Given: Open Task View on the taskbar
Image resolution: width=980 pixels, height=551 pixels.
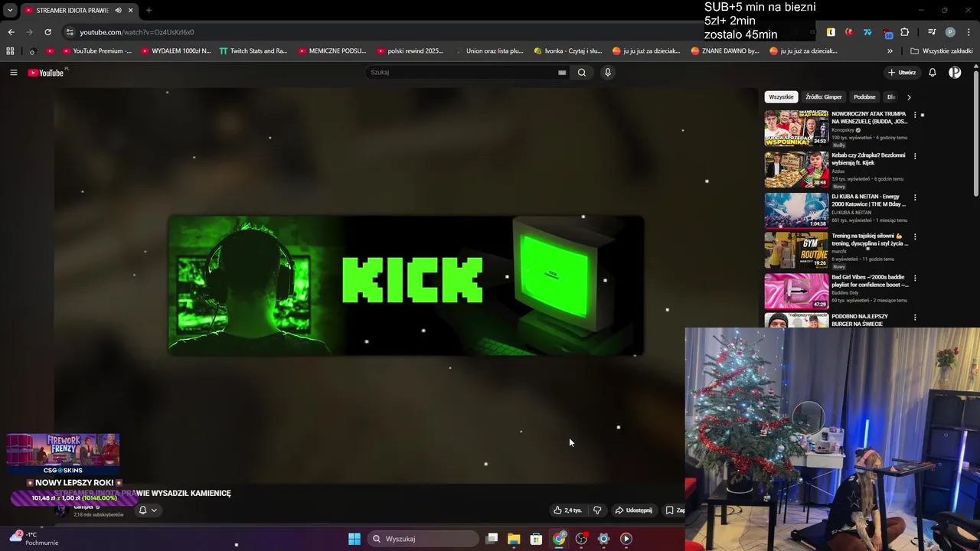Looking at the screenshot, I should 492,539.
